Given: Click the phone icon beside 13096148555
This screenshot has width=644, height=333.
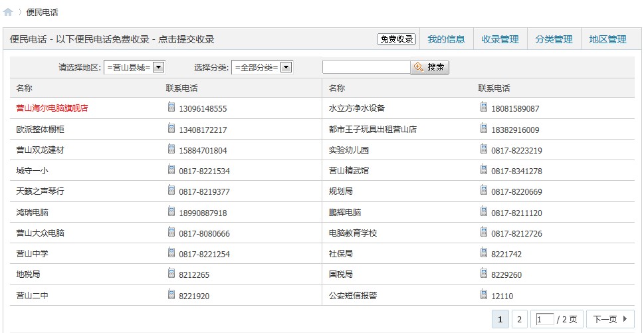Looking at the screenshot, I should pos(171,107).
